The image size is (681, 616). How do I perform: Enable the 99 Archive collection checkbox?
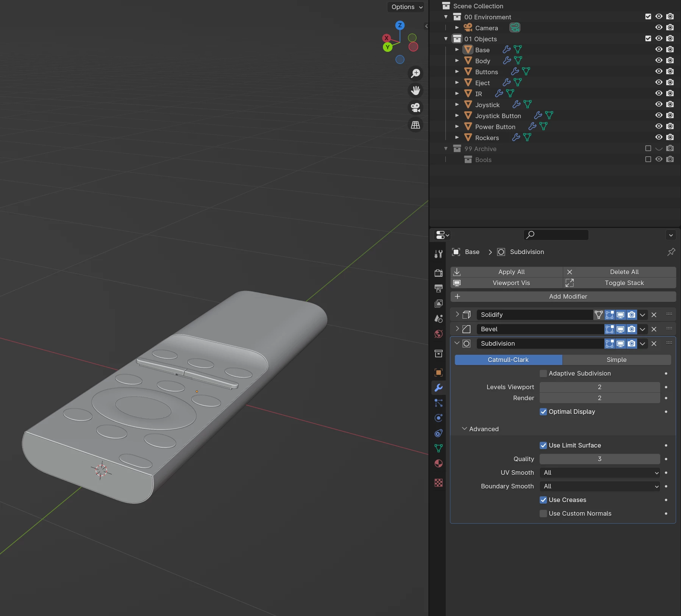pos(648,148)
